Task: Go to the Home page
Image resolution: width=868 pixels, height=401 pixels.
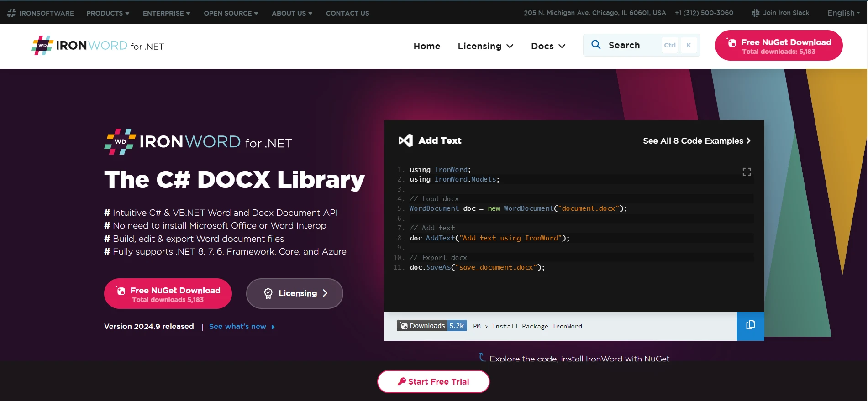Action: click(x=426, y=46)
